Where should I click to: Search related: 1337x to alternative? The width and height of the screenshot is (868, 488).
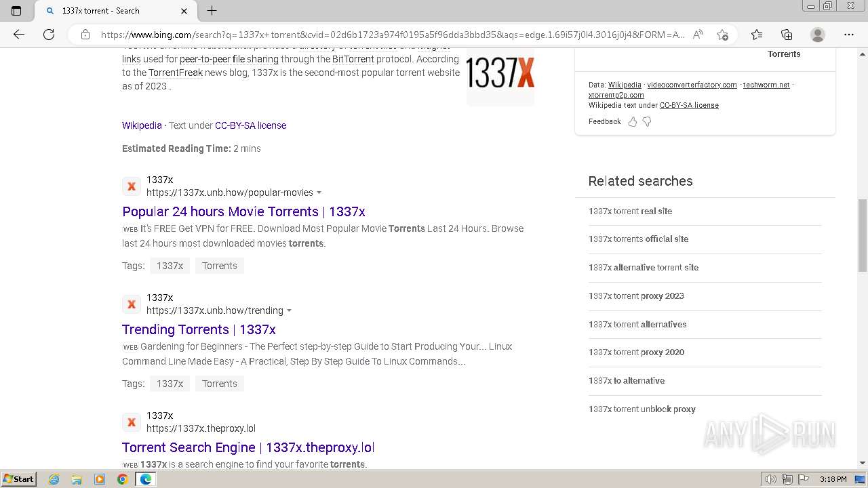click(x=627, y=381)
